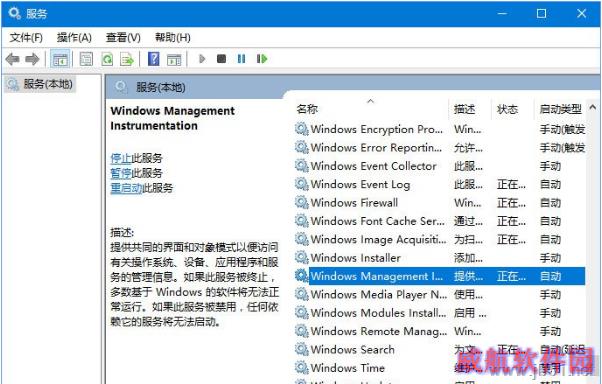Select Windows Remote Manag... service name

(379, 331)
